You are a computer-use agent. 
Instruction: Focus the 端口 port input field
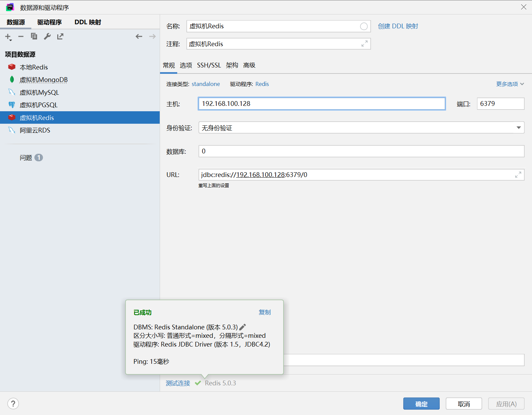(x=501, y=103)
